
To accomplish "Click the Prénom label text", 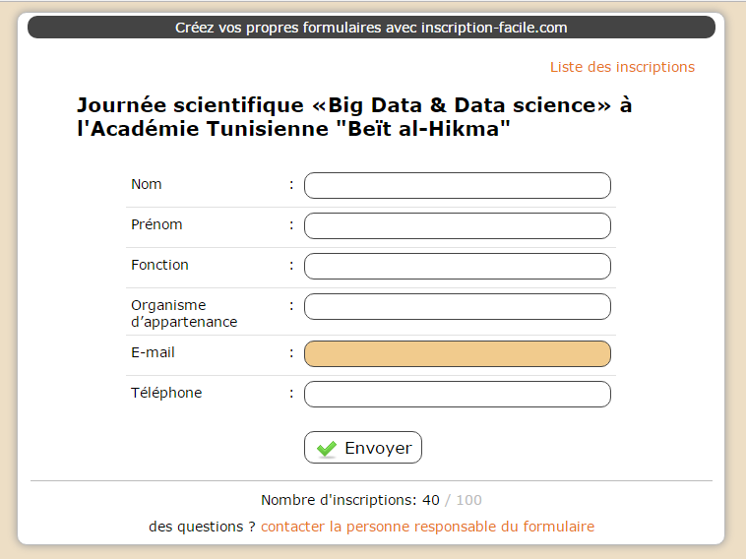I will coord(156,224).
